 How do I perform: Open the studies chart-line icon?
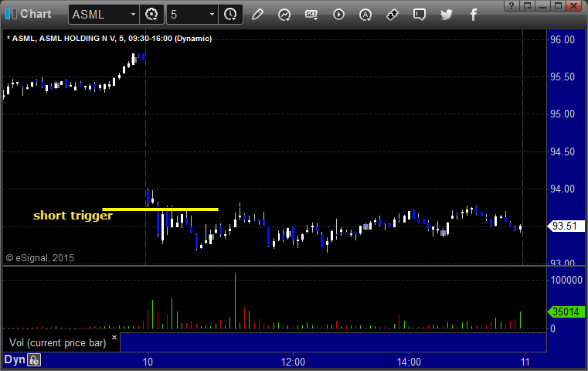click(x=284, y=15)
